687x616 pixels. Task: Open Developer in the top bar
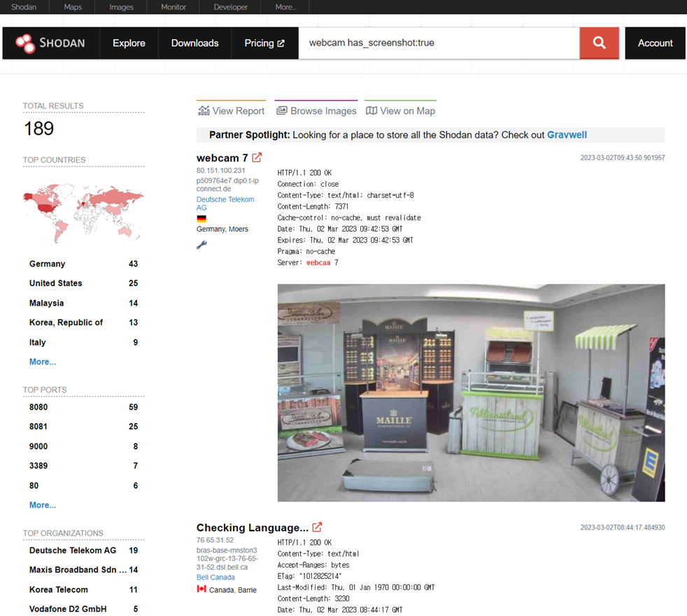pyautogui.click(x=230, y=7)
